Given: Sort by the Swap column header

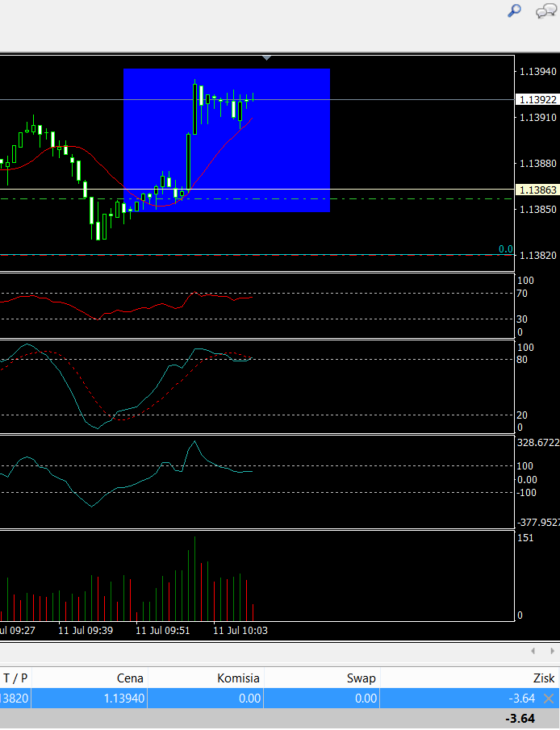Looking at the screenshot, I should click(322, 678).
